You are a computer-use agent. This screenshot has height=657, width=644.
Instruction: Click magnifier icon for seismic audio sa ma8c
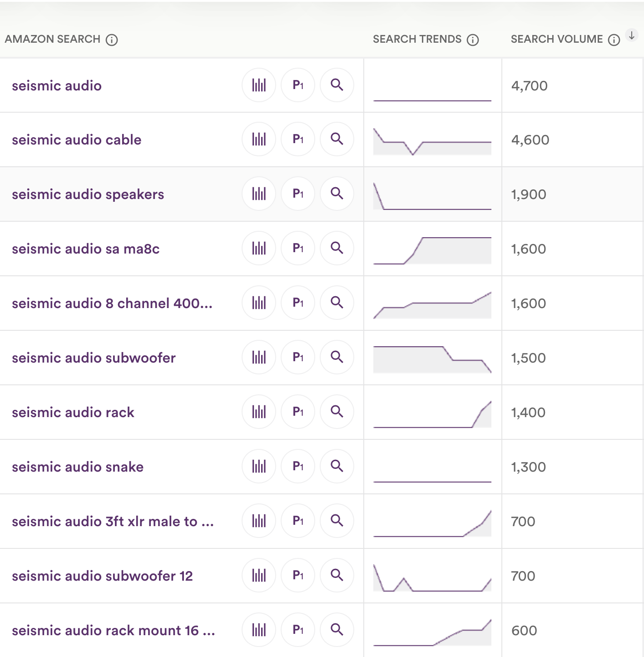click(337, 248)
